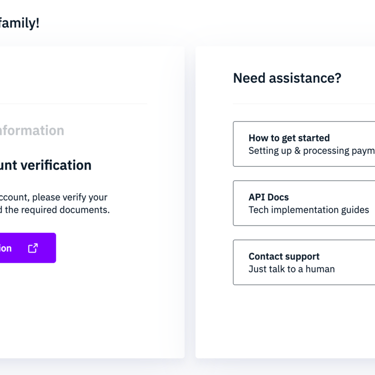Click the account verification step heading
375x375 pixels.
(46, 165)
